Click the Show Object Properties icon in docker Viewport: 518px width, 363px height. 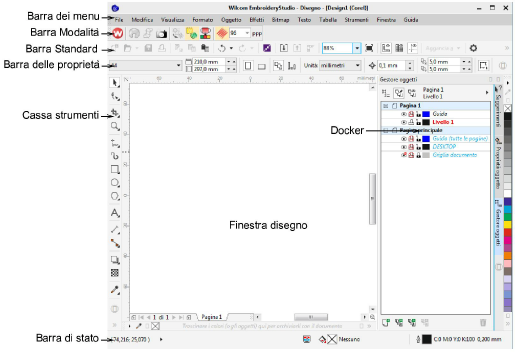386,93
